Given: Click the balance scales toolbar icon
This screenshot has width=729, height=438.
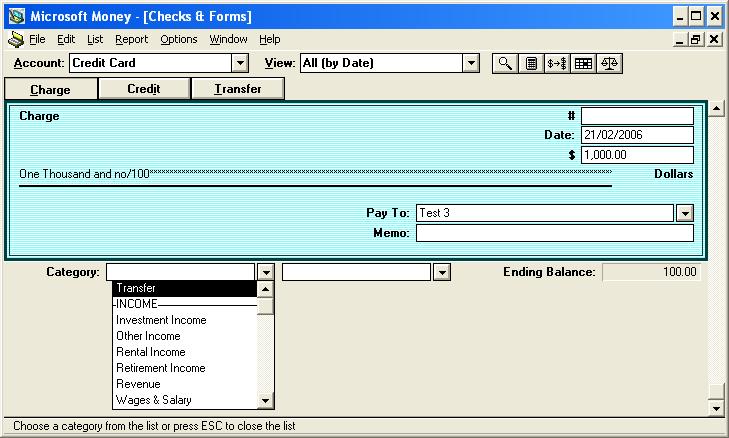Looking at the screenshot, I should click(609, 63).
